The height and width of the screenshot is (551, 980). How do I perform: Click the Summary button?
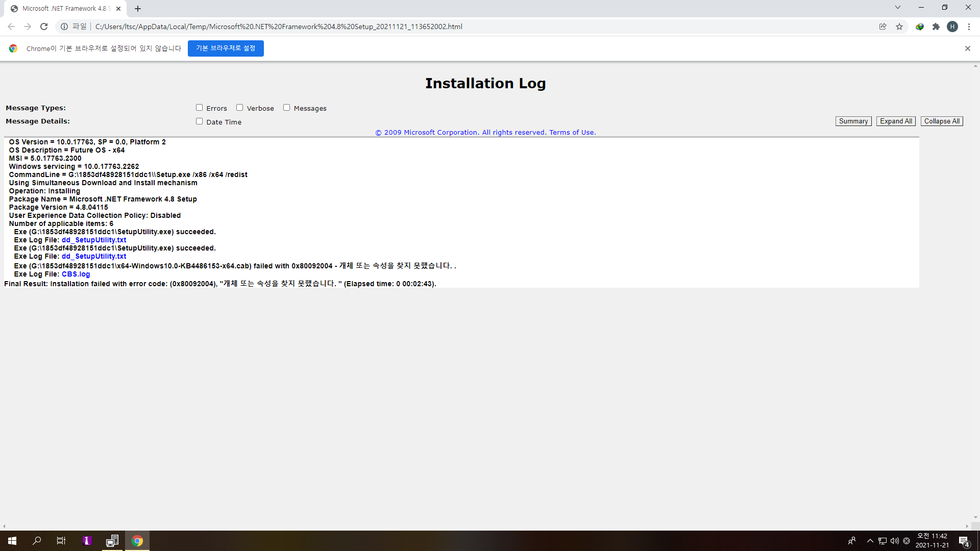pos(853,121)
